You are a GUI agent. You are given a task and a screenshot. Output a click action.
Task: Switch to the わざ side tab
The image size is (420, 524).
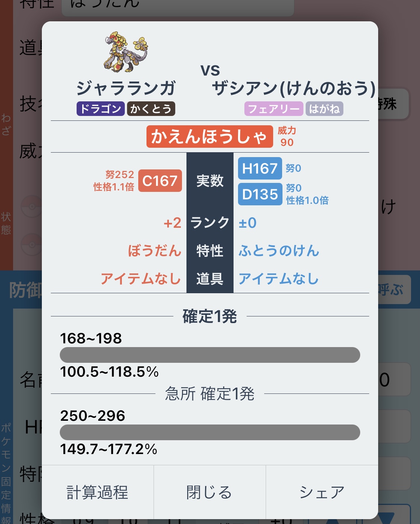coord(6,125)
